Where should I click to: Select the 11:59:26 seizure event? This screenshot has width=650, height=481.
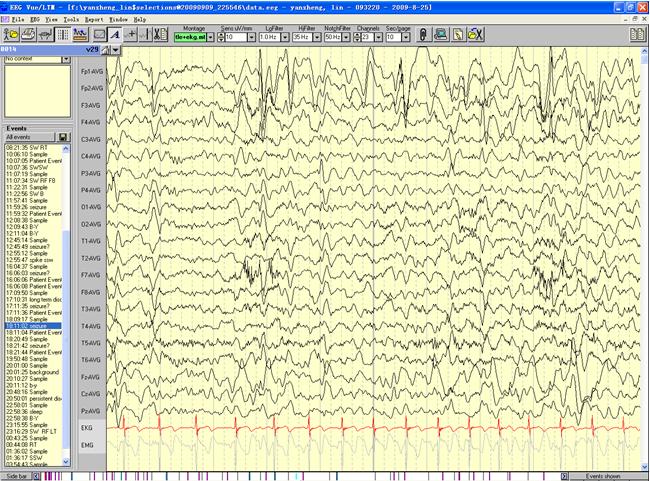33,207
